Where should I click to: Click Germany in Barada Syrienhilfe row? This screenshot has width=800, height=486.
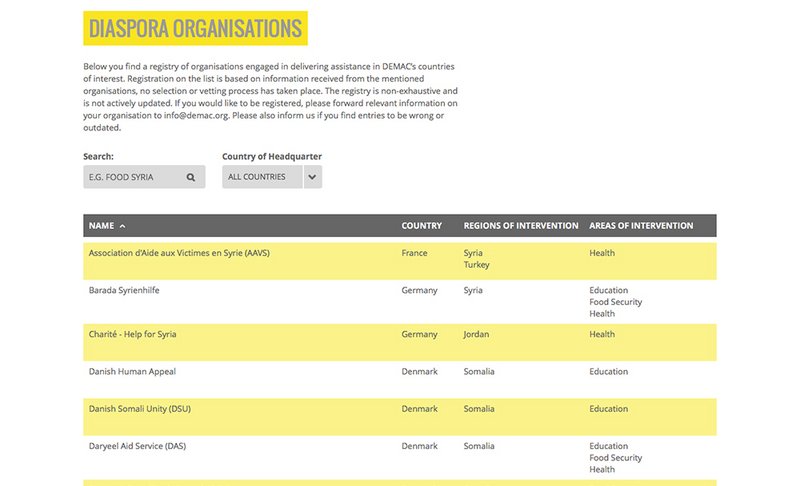coord(419,290)
